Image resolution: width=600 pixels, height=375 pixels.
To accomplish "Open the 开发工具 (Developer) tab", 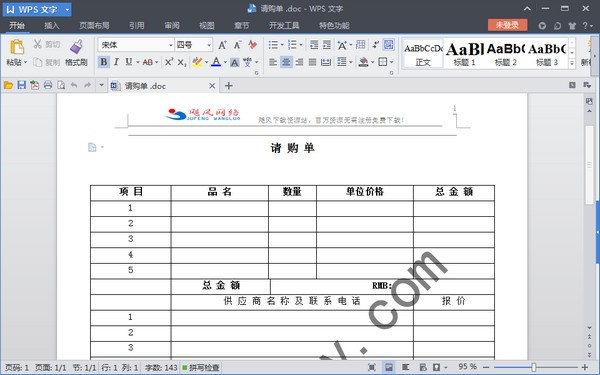I will (284, 26).
